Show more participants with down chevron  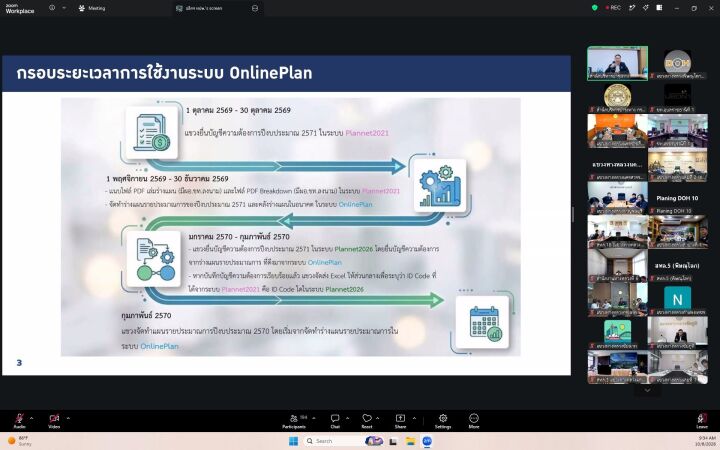(x=647, y=390)
